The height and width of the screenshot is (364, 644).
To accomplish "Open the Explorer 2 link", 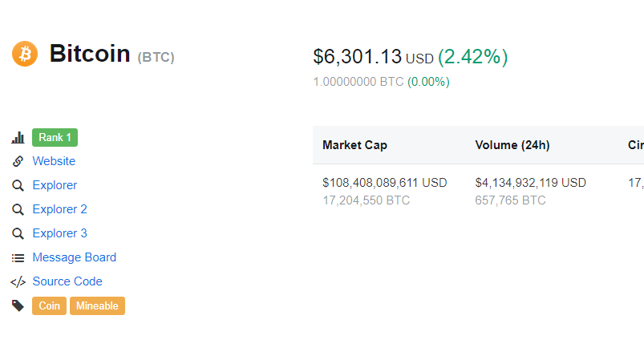I will click(59, 209).
